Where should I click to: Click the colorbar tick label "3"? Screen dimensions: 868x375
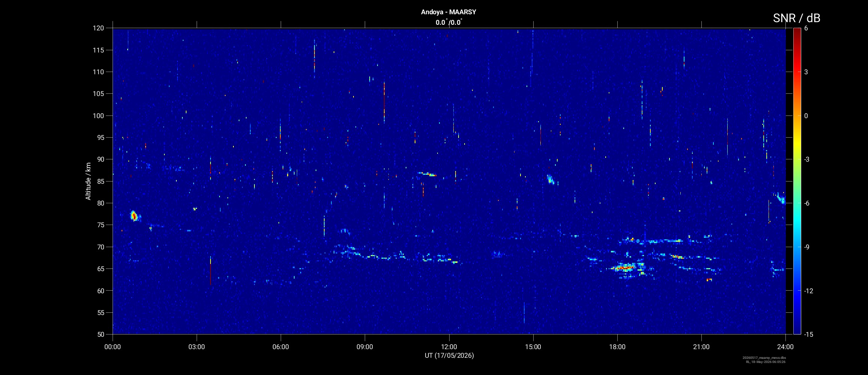point(806,72)
